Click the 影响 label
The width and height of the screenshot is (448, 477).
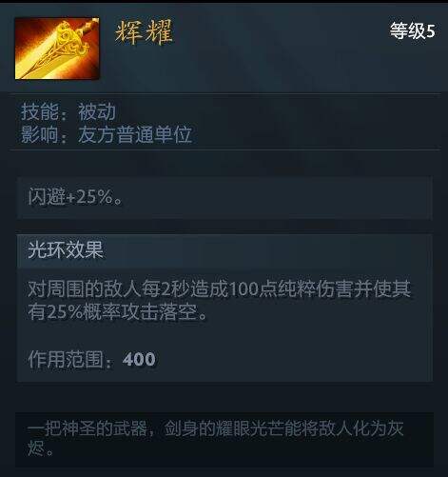pos(40,134)
